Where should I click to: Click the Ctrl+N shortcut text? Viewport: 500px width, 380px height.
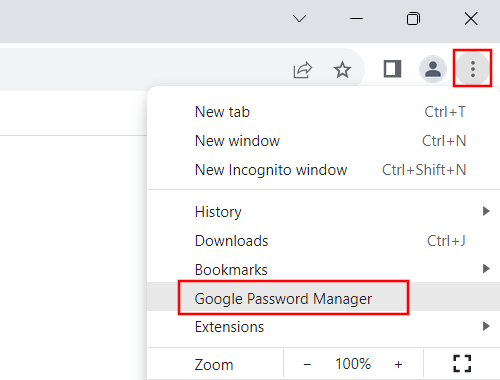click(x=444, y=141)
